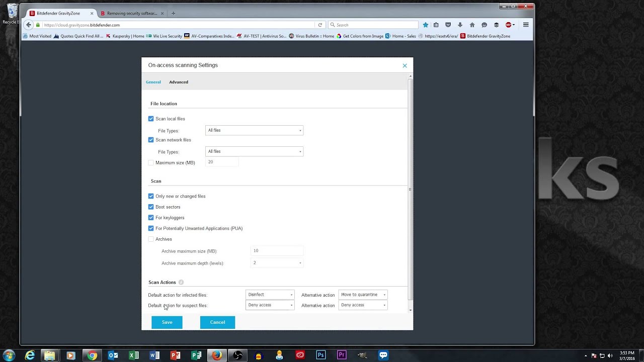The width and height of the screenshot is (644, 362).
Task: Cancel the settings dialog
Action: point(217,322)
